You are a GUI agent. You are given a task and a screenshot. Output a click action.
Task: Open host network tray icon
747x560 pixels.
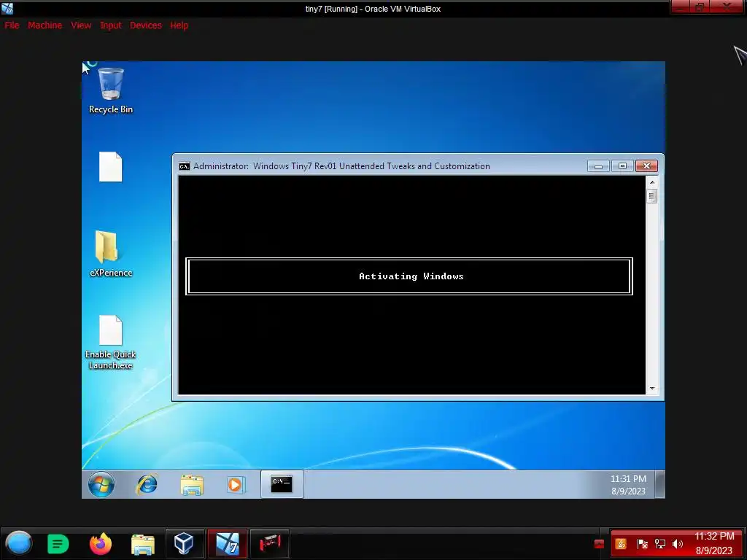(x=659, y=544)
